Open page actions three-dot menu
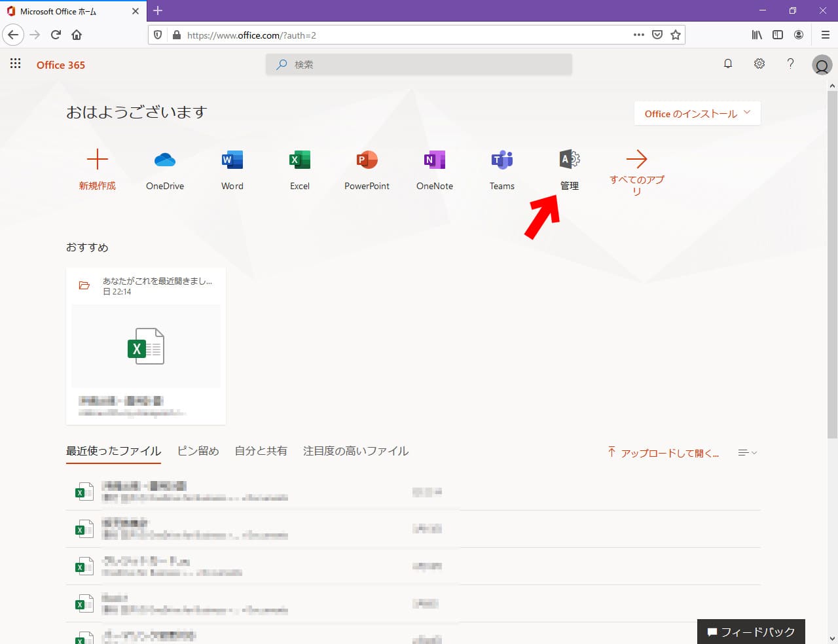Image resolution: width=838 pixels, height=644 pixels. click(x=639, y=35)
